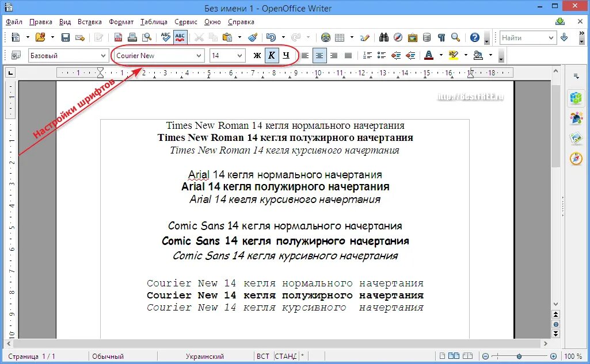Image resolution: width=590 pixels, height=364 pixels.
Task: Toggle bulleted list on/off
Action: pos(381,56)
